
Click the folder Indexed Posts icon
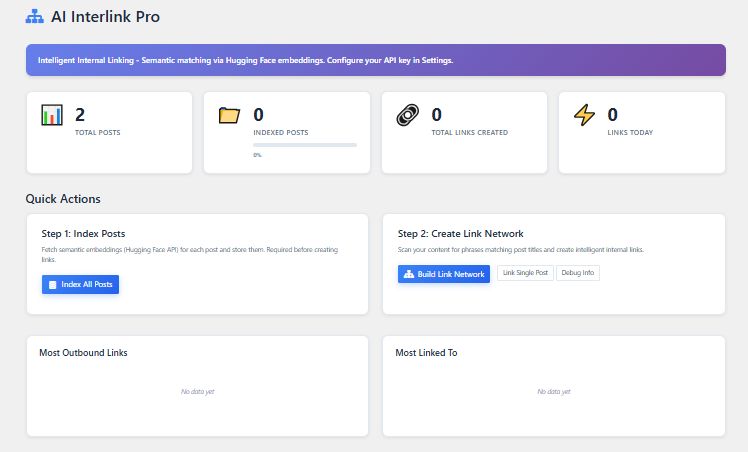click(230, 115)
